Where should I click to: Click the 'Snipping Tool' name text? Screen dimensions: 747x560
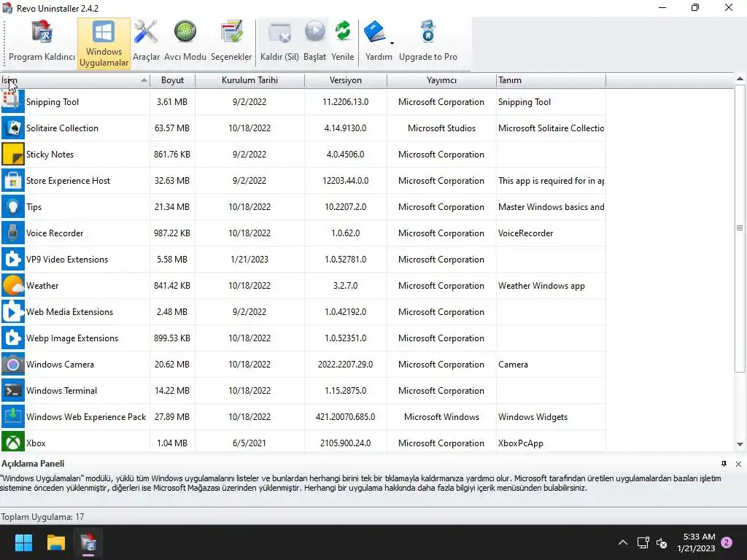coord(53,102)
